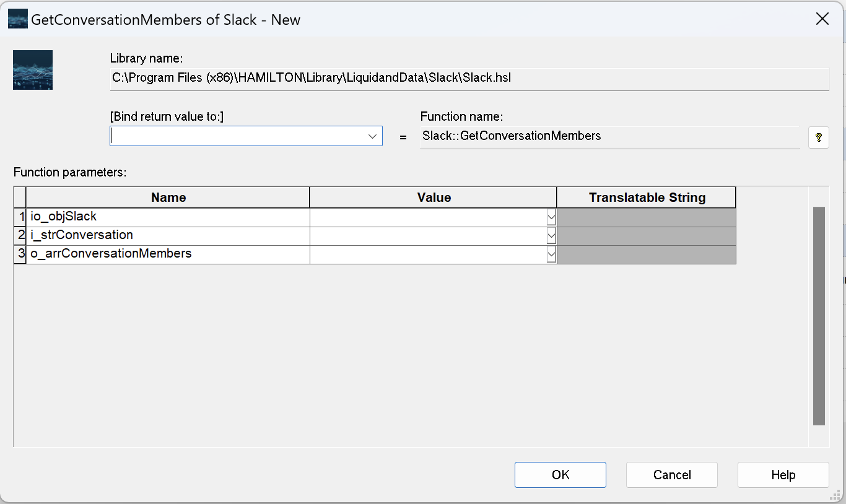Screen dimensions: 846x504
Task: Click the Bind return value input field
Action: point(238,136)
